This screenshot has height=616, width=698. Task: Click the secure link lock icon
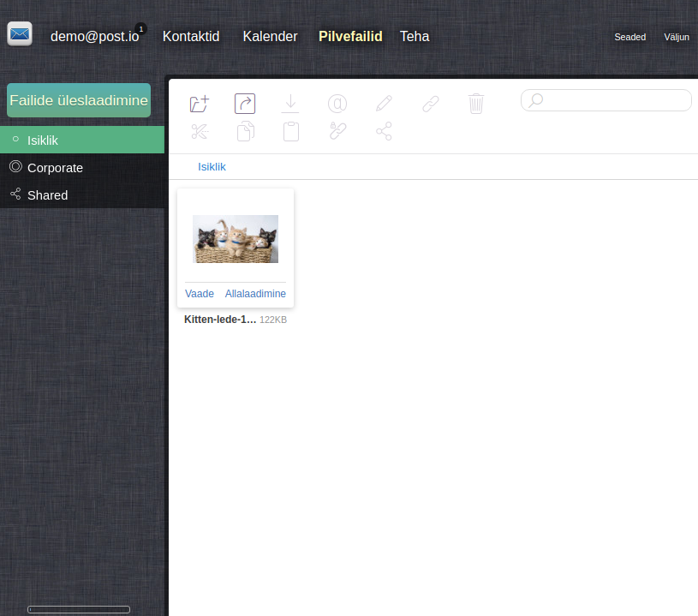(x=338, y=131)
